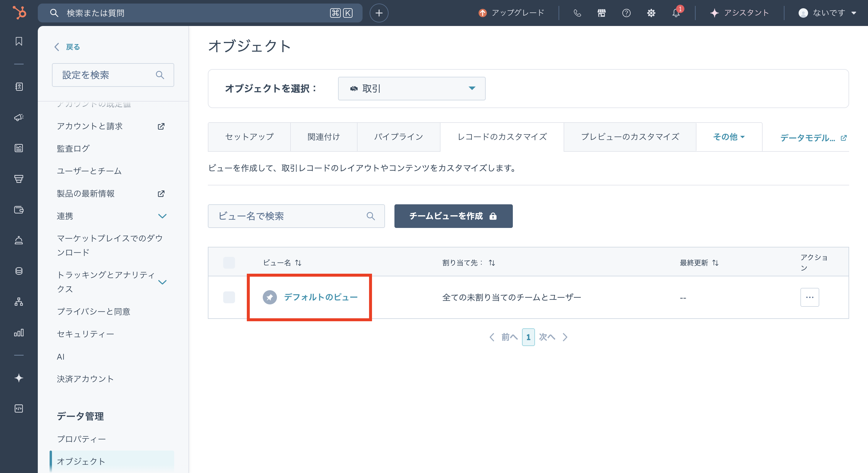Expand the 連携 sidebar section
868x473 pixels.
click(x=162, y=216)
